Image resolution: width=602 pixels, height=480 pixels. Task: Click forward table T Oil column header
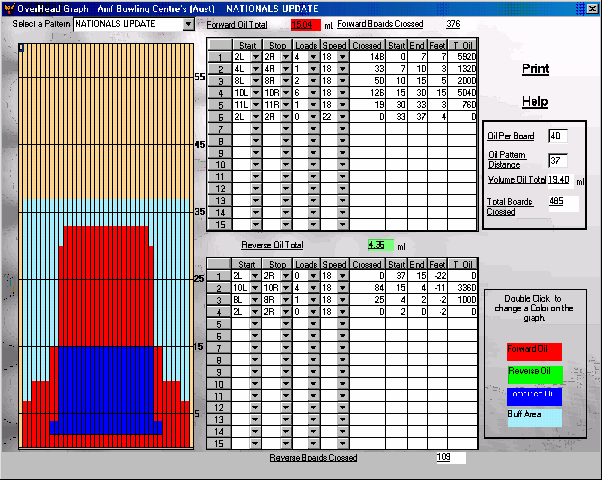[x=462, y=45]
